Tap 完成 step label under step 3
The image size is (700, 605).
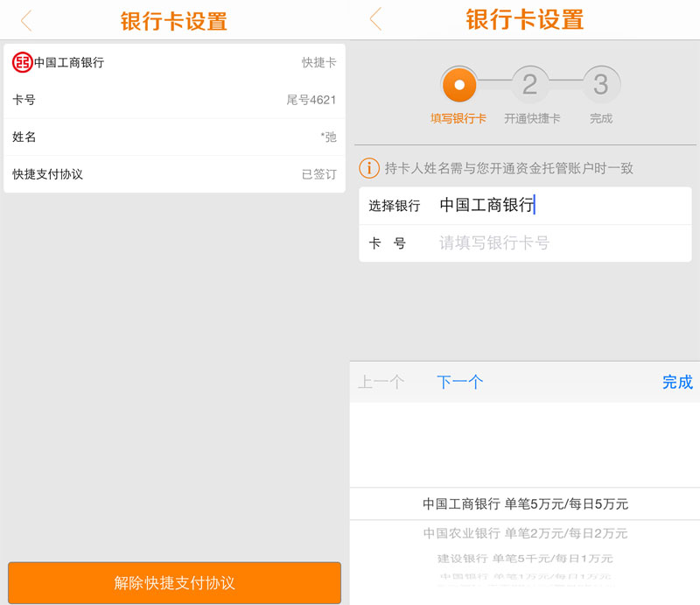click(601, 118)
